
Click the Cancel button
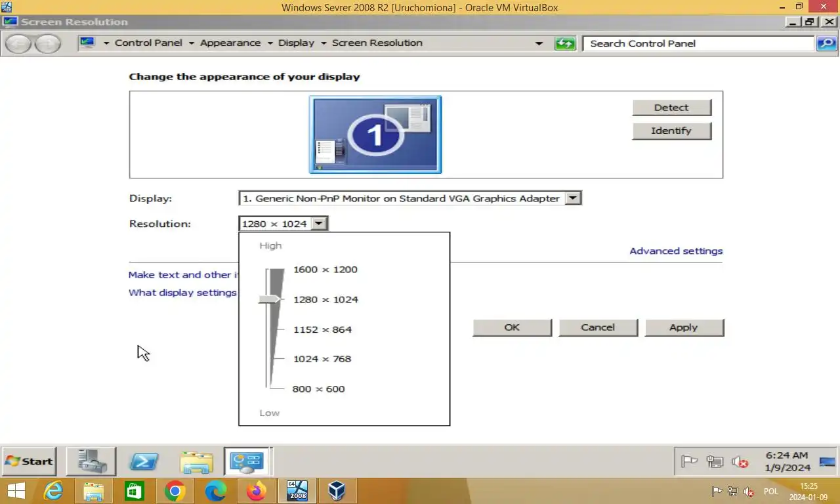click(598, 327)
